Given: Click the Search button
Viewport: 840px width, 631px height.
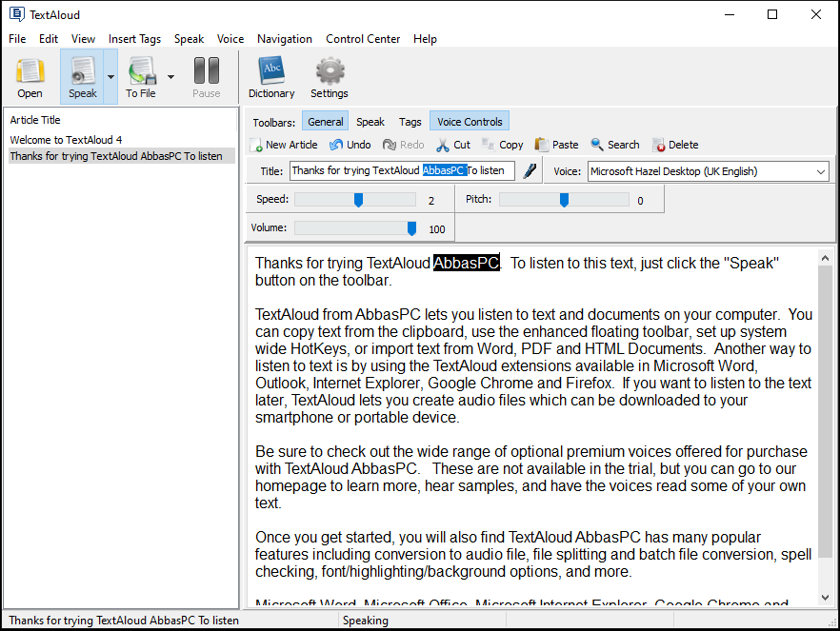Looking at the screenshot, I should click(615, 145).
